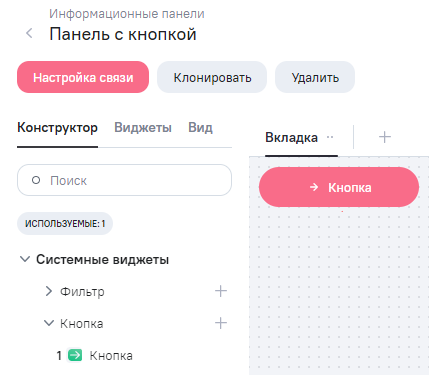Go back using the left chevron arrow
Screen dimensions: 429x375
(29, 33)
